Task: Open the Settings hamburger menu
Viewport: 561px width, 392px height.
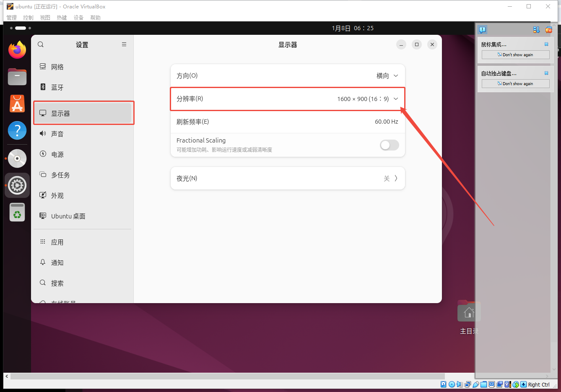Action: click(x=124, y=44)
